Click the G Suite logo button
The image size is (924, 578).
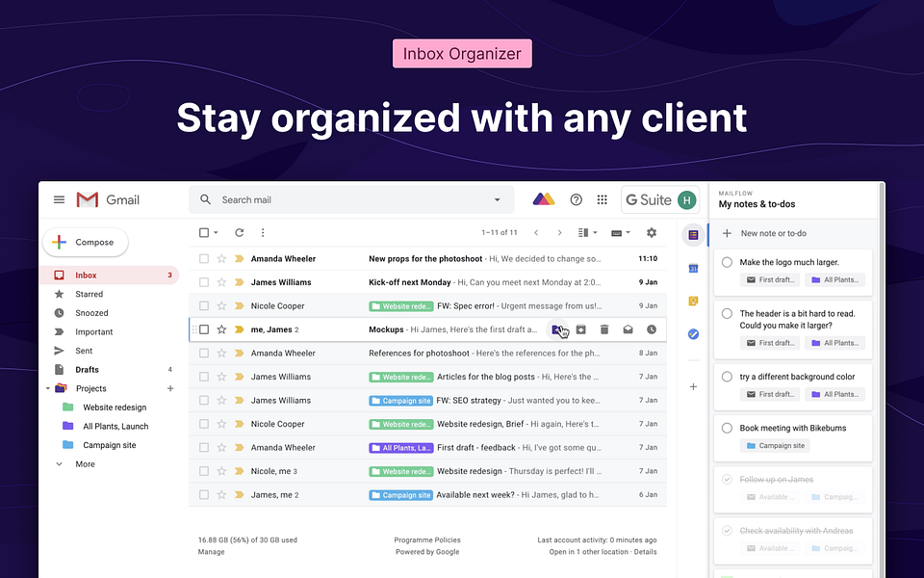(x=648, y=200)
